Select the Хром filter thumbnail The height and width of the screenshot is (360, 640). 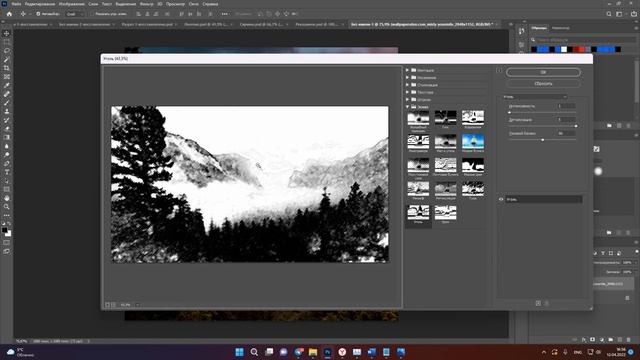(445, 214)
